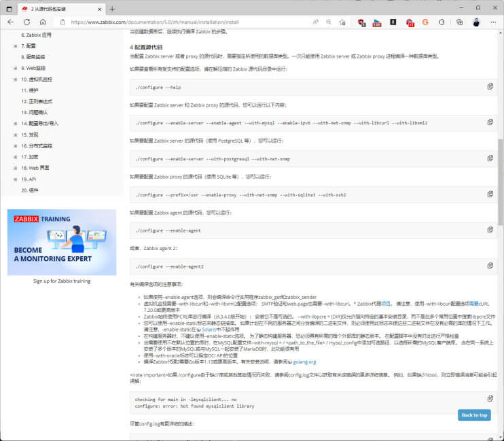Open sidebar item 8
The width and height of the screenshot is (504, 441).
[33, 57]
